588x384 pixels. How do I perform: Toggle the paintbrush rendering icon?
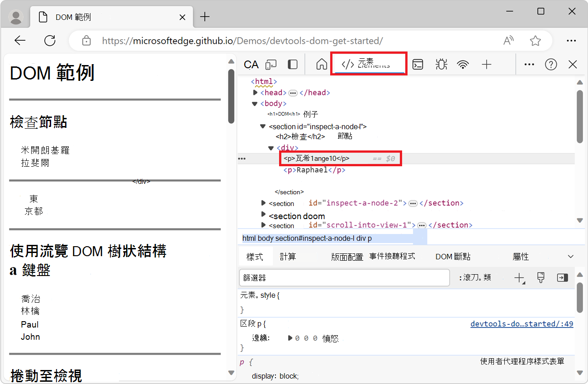click(541, 278)
